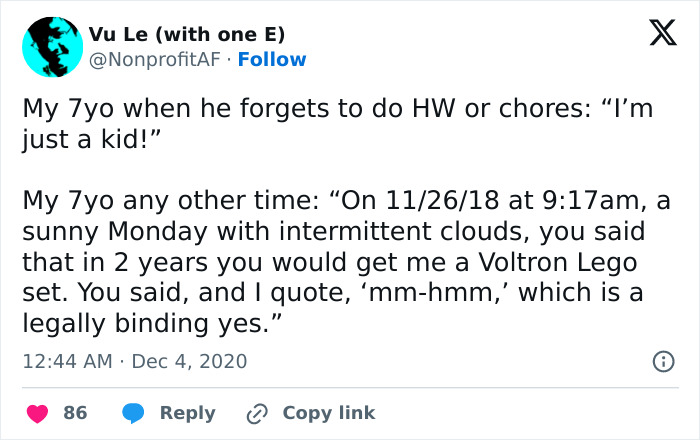Click the like count 86

75,412
